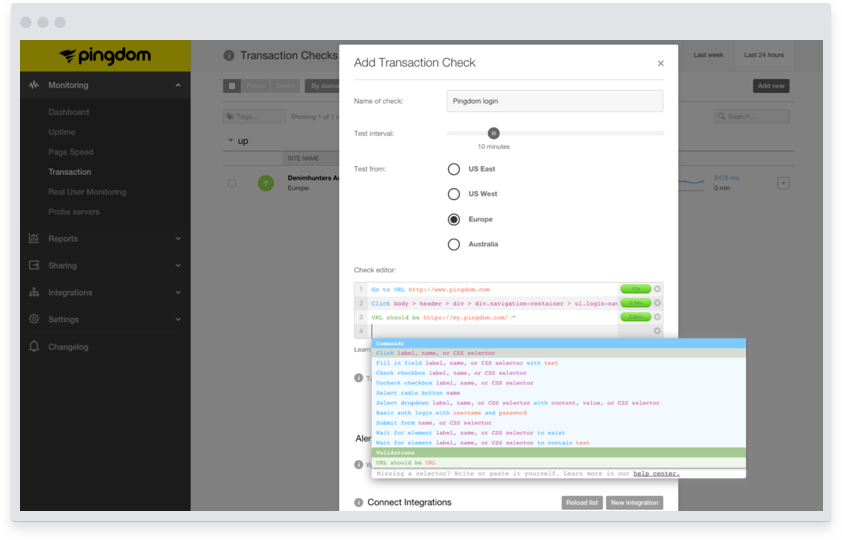Expand the Reports section
This screenshot has height=540, width=842.
click(x=178, y=238)
